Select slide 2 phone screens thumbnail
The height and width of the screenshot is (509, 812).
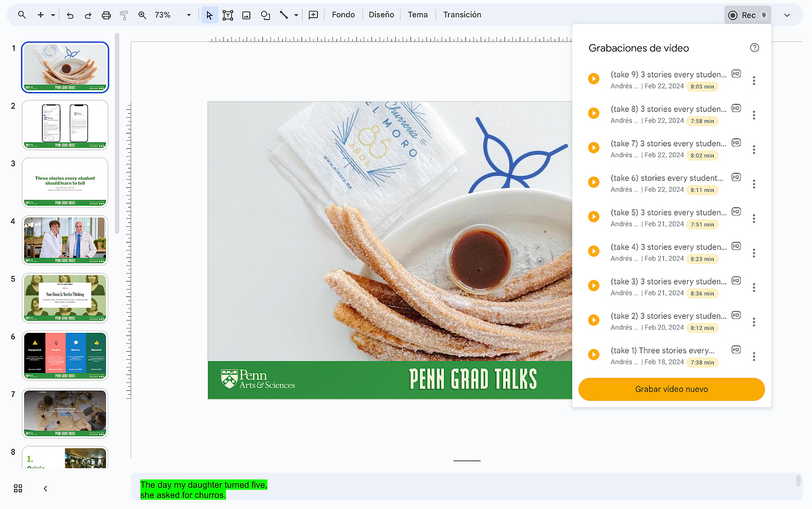click(65, 125)
